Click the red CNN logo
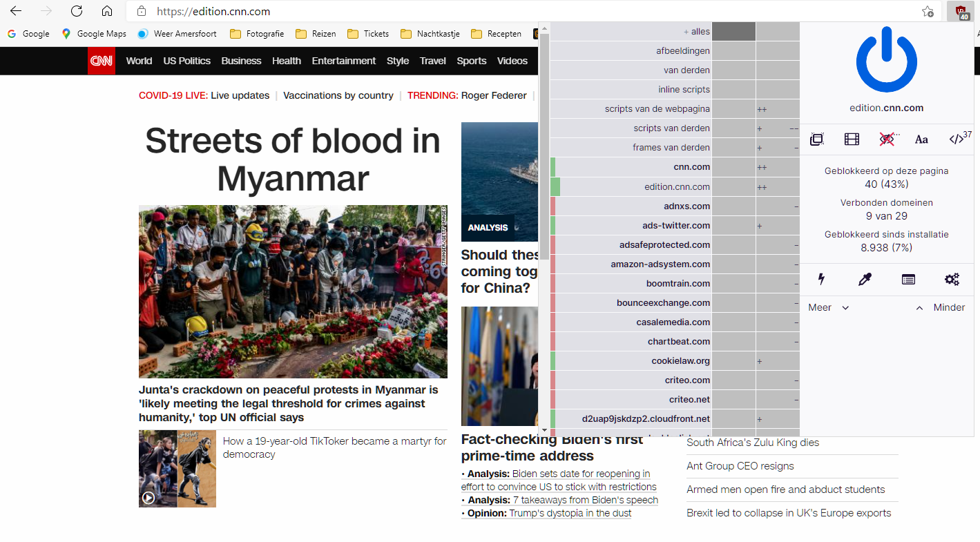This screenshot has width=980, height=542. pos(102,61)
